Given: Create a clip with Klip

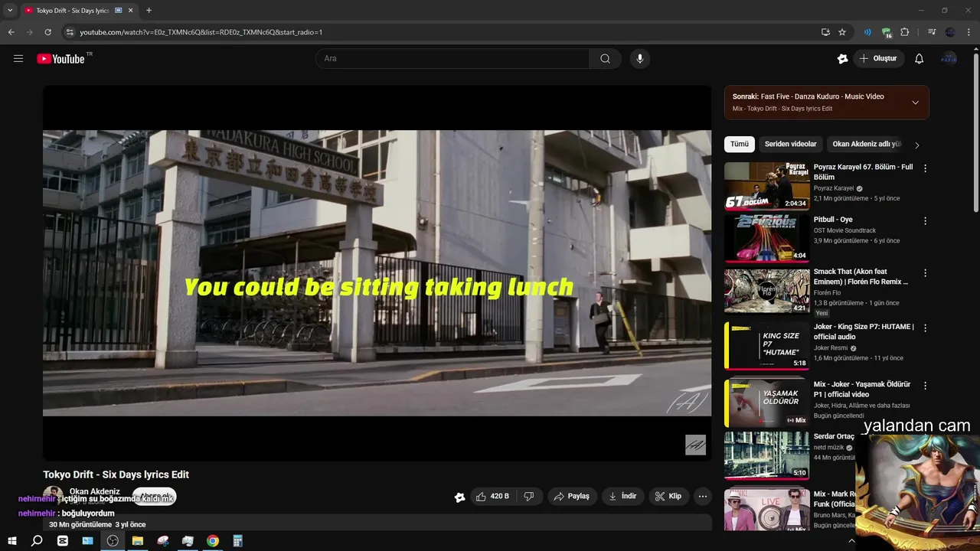Looking at the screenshot, I should pos(668,497).
